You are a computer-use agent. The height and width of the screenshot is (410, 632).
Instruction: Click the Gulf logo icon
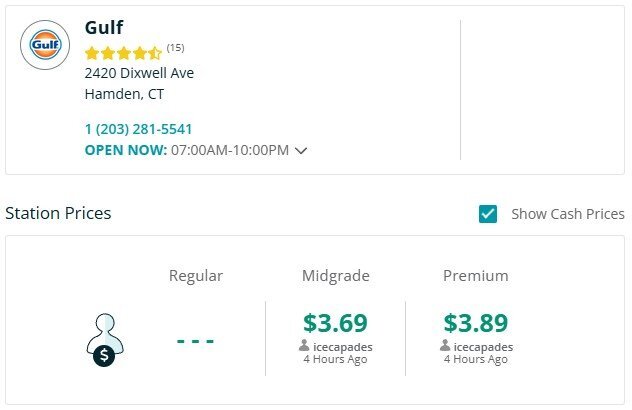point(46,45)
